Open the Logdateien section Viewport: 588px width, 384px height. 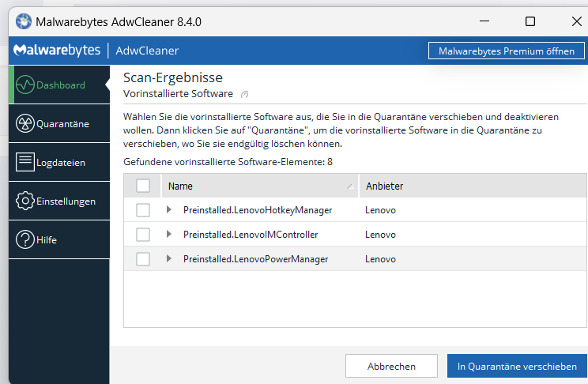(60, 163)
